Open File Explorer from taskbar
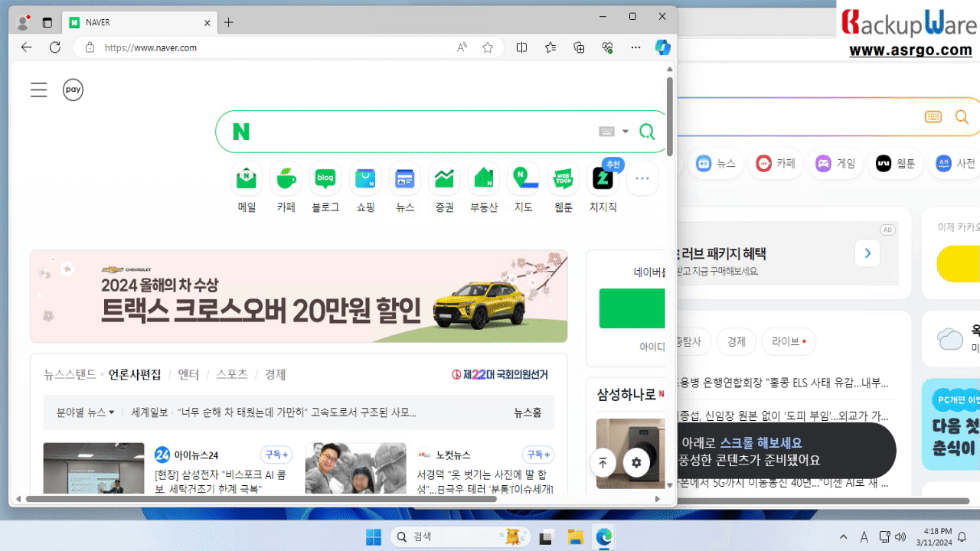The width and height of the screenshot is (980, 551). (x=576, y=537)
